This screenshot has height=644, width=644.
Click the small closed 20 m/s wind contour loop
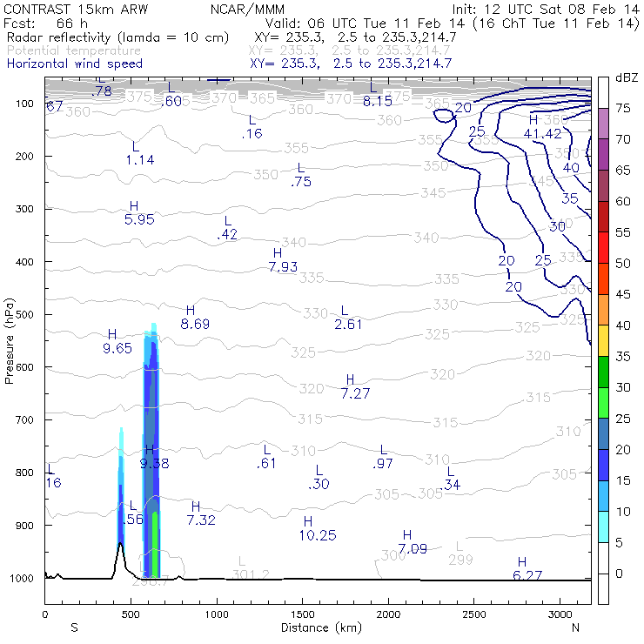coord(445,116)
